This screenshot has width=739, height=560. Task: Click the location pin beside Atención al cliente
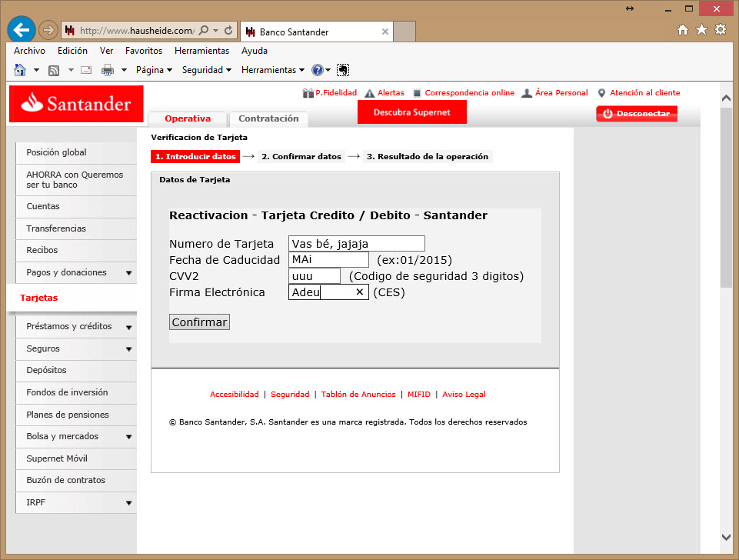click(x=602, y=93)
